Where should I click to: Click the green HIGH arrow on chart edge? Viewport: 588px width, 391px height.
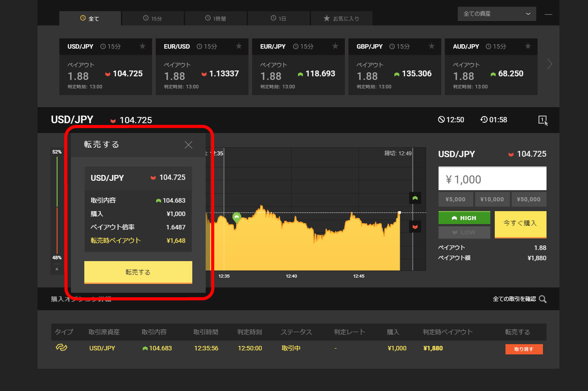415,198
